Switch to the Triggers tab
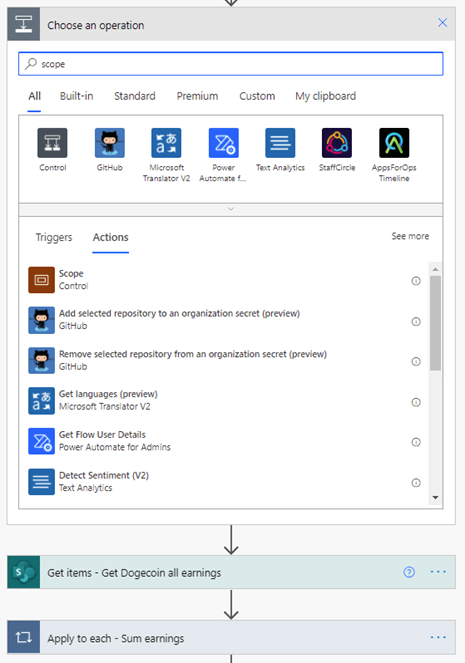 coord(54,237)
